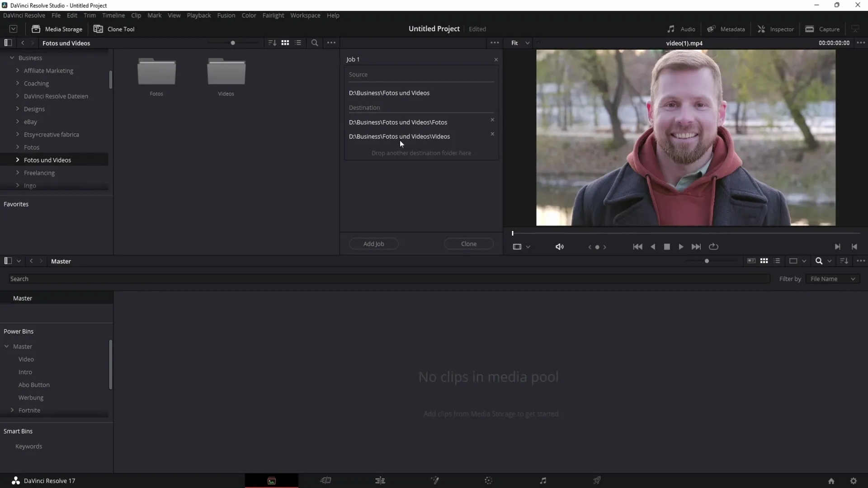Open the Fit zoom dropdown
The height and width of the screenshot is (488, 868).
pos(520,43)
